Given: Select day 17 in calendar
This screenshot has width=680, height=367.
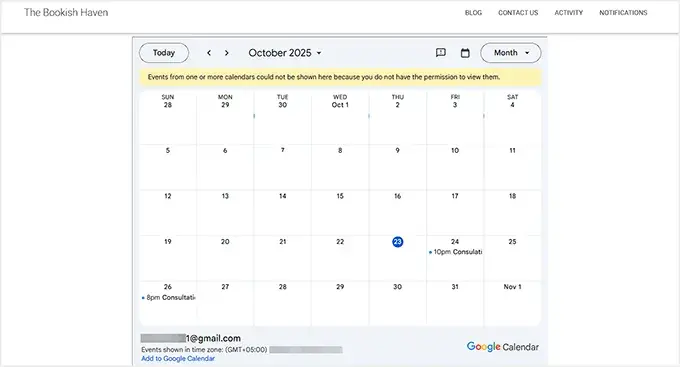Looking at the screenshot, I should (x=454, y=196).
